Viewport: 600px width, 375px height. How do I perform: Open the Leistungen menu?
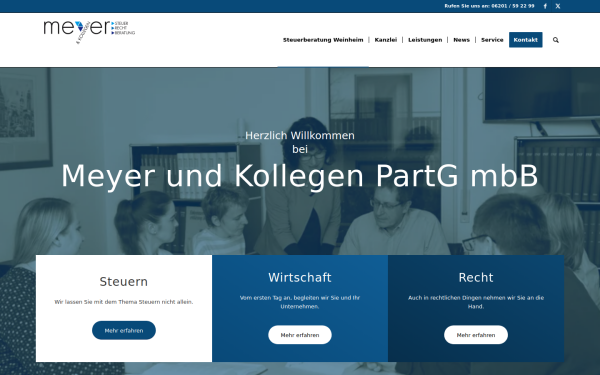[x=425, y=40]
